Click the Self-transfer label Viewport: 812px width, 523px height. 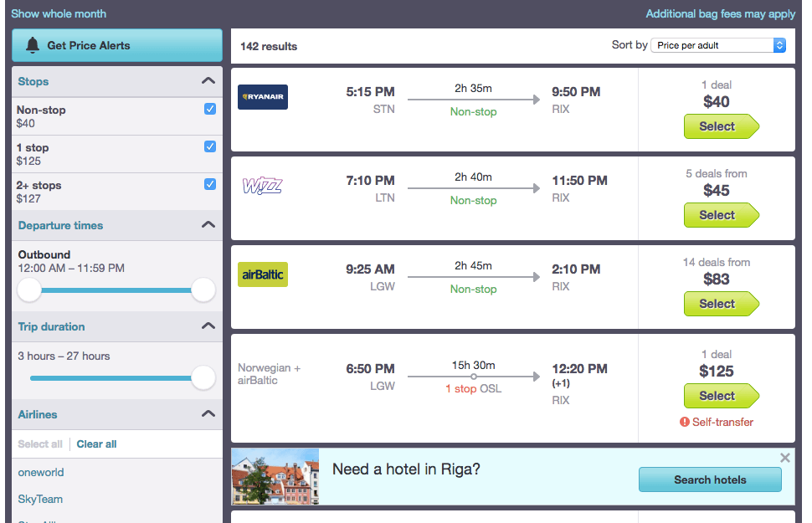click(x=722, y=422)
